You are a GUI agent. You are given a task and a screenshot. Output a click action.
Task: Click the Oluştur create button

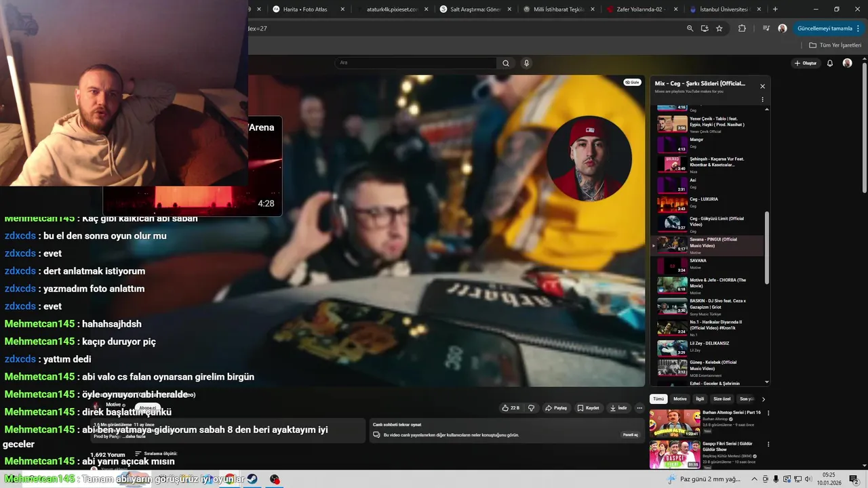pyautogui.click(x=806, y=63)
